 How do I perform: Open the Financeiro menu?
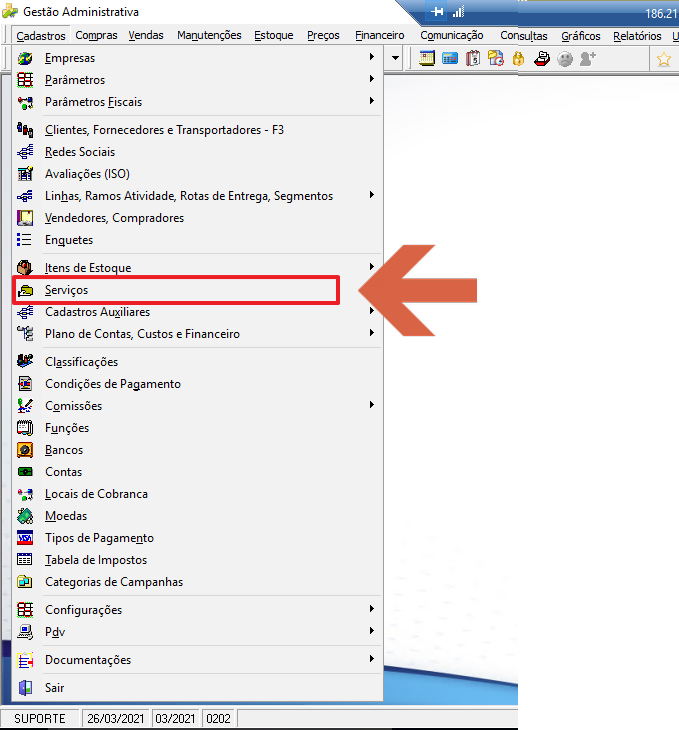(380, 35)
